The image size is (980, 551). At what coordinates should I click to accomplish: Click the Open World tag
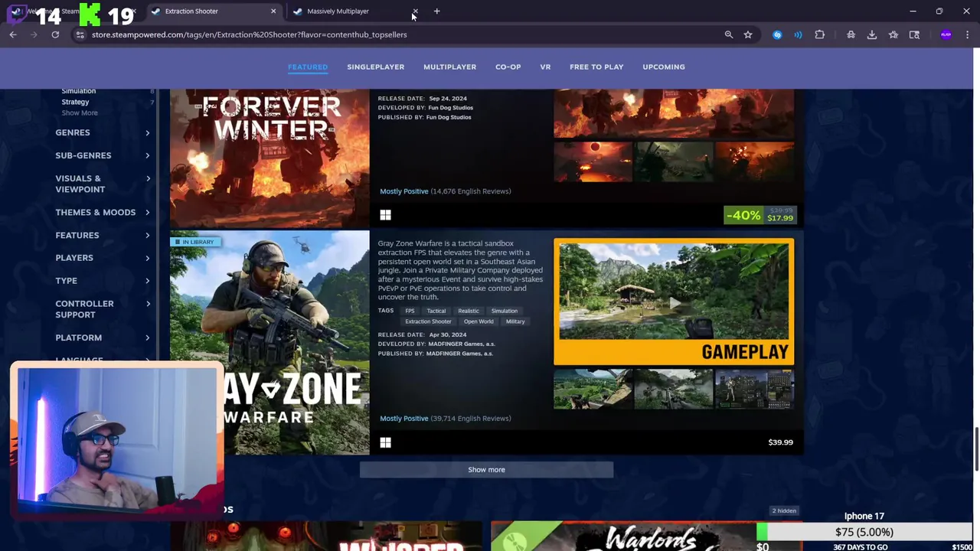coord(479,321)
